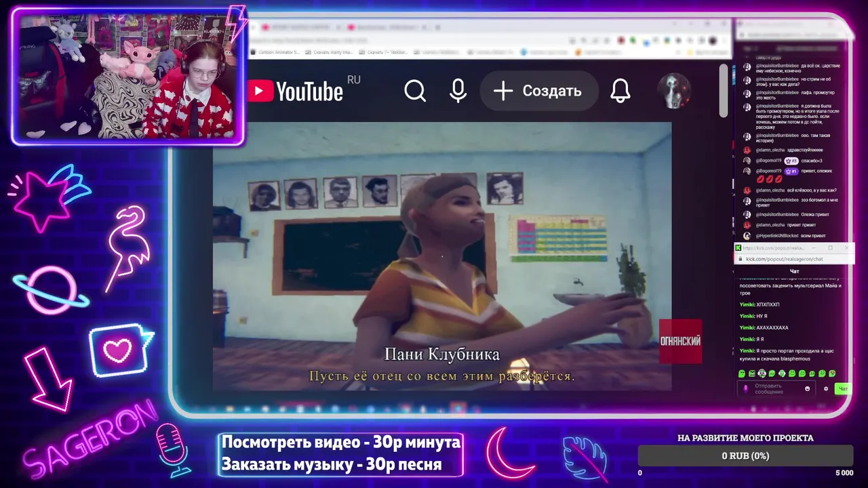This screenshot has height=488, width=868.
Task: Start voice search with the microphone icon
Action: [x=458, y=91]
